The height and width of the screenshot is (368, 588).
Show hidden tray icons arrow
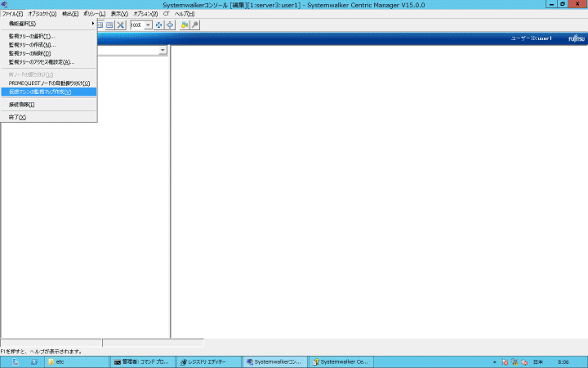pos(495,362)
